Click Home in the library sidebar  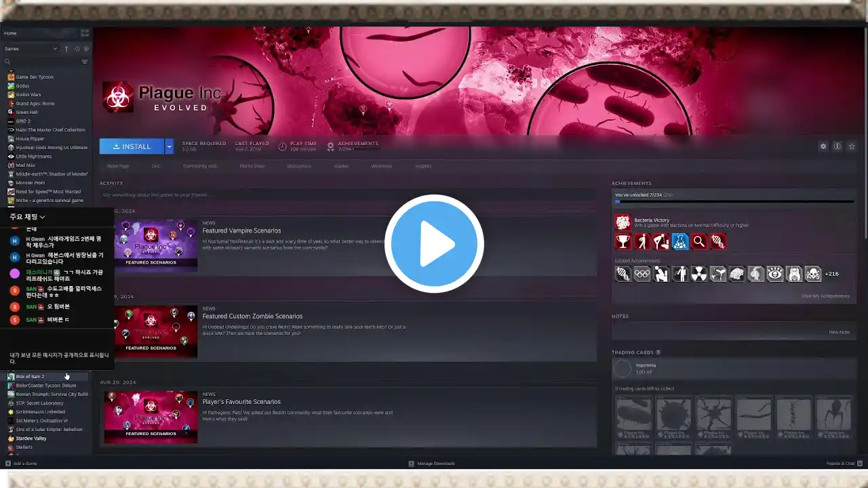pyautogui.click(x=10, y=33)
